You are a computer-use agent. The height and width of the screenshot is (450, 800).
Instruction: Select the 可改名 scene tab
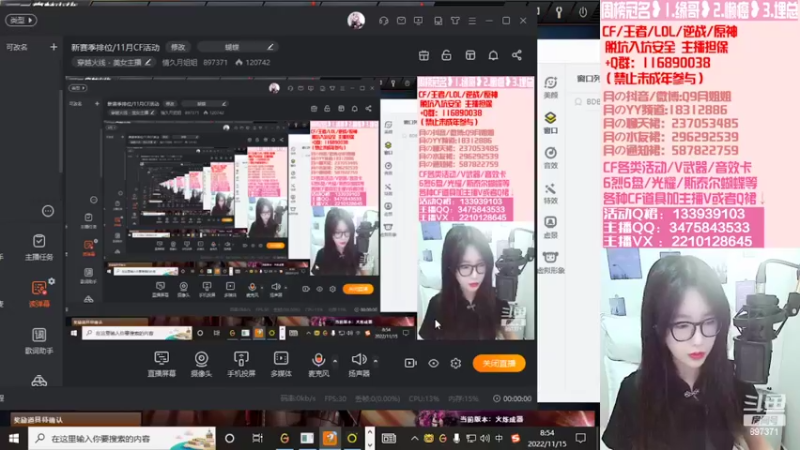(17, 47)
